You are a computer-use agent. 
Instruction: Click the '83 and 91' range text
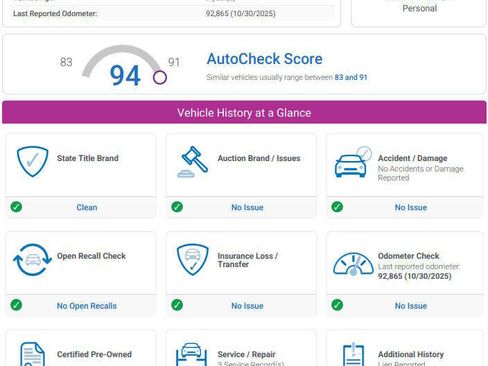[x=351, y=77]
